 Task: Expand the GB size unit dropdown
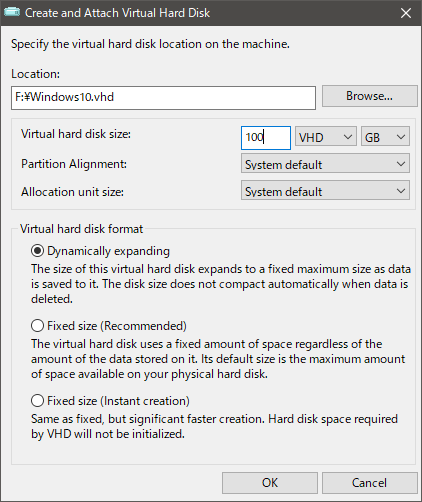(x=385, y=137)
